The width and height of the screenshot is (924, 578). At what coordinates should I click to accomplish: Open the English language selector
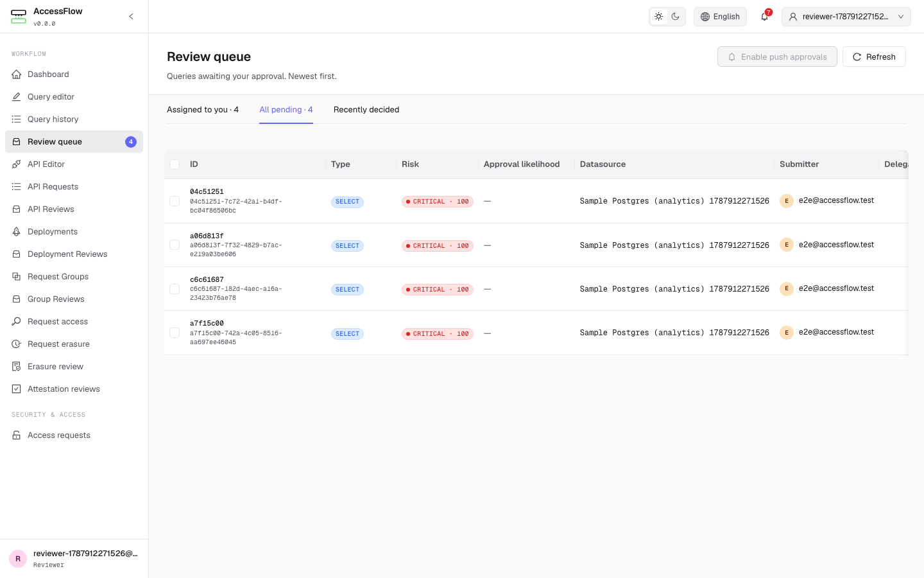click(720, 17)
